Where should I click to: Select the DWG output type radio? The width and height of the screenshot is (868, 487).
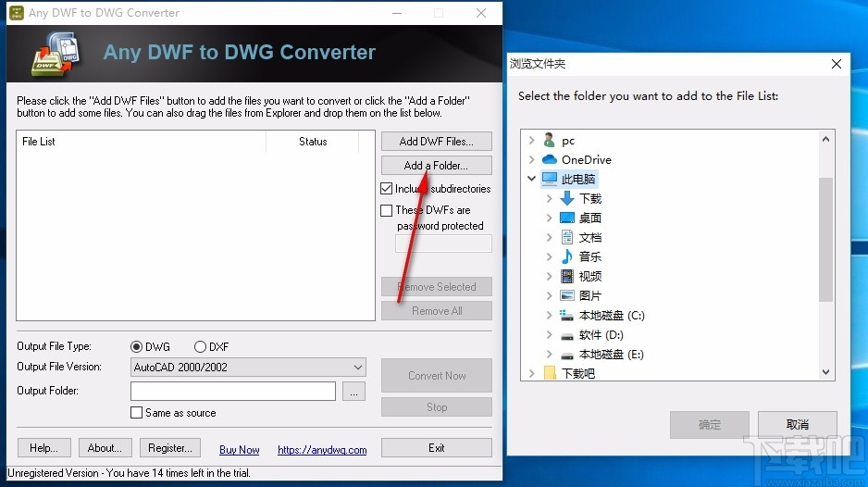pos(136,347)
